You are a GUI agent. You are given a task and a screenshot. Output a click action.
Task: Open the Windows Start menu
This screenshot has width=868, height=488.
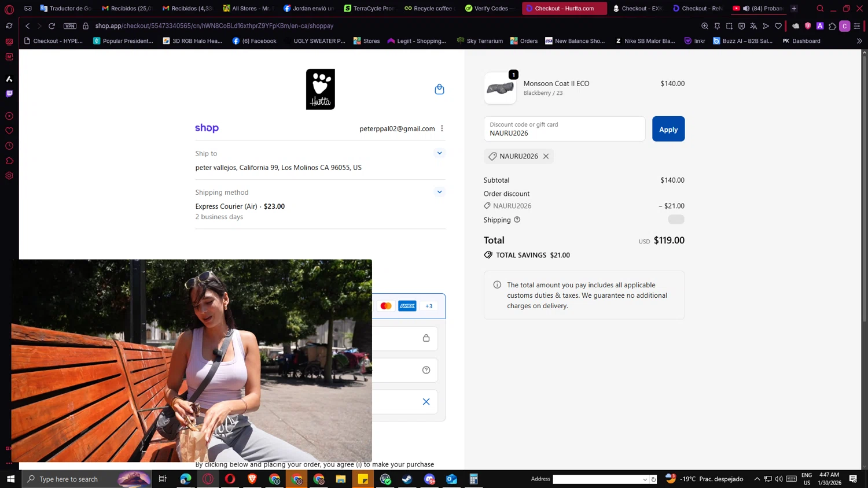[x=10, y=479]
